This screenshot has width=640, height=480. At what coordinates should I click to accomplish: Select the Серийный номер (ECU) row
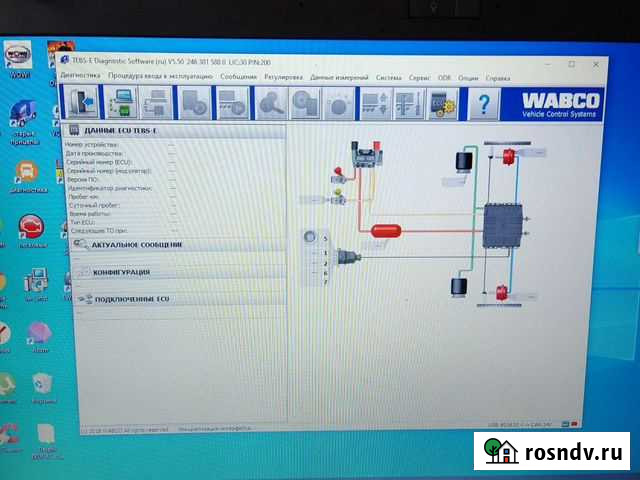point(122,162)
